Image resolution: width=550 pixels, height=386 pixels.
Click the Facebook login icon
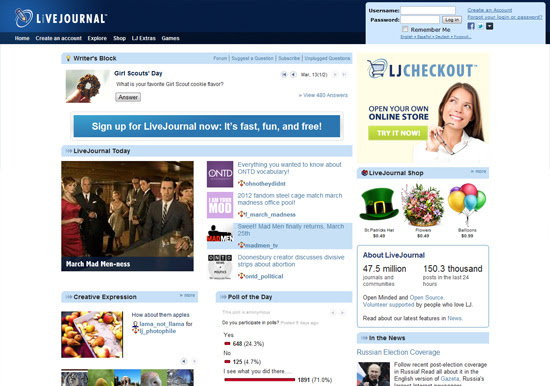click(x=471, y=26)
